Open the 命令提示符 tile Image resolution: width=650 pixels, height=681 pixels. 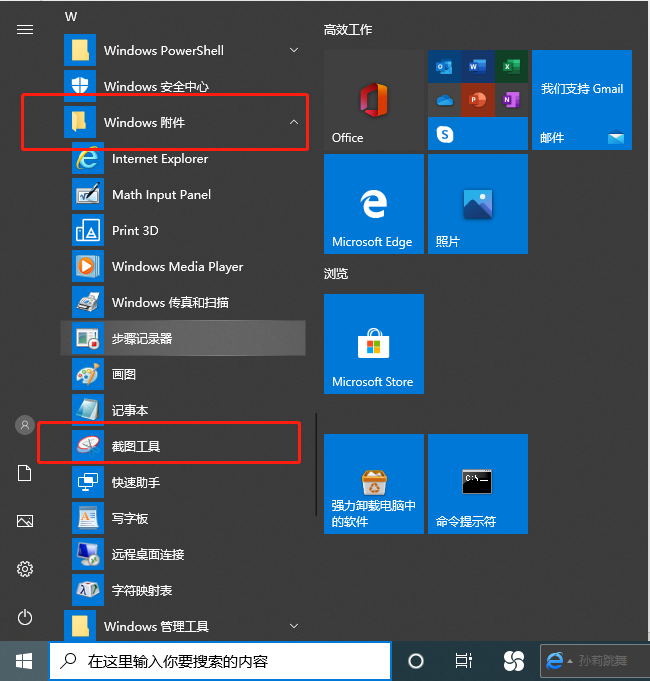pos(478,484)
